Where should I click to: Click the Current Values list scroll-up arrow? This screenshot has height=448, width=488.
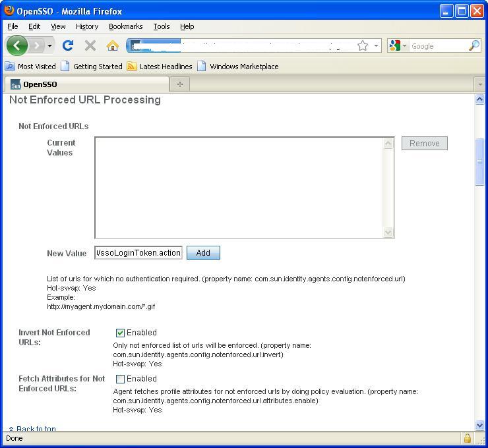pyautogui.click(x=388, y=144)
